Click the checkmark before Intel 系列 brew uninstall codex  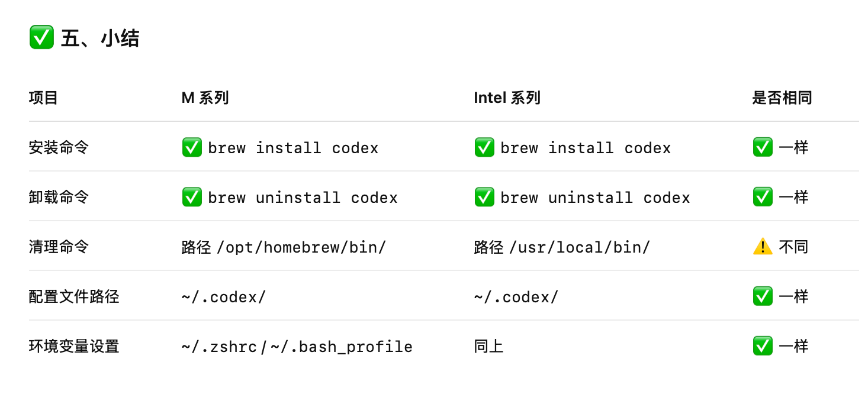(x=484, y=197)
